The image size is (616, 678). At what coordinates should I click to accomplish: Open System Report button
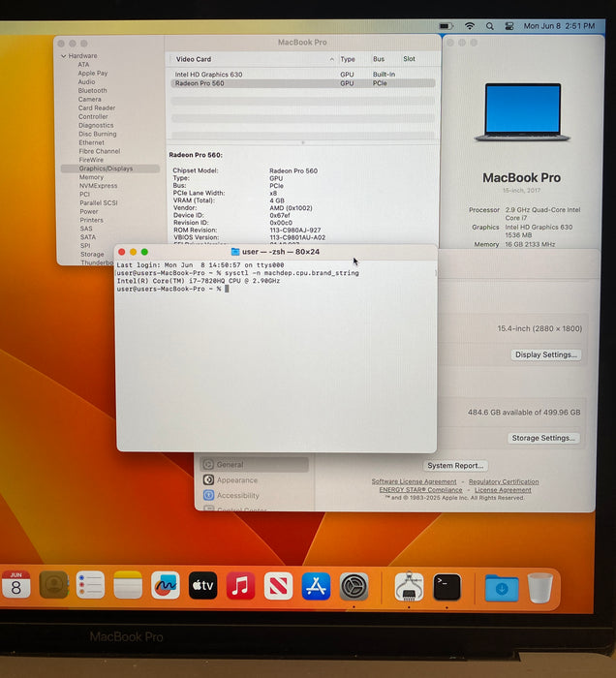pyautogui.click(x=455, y=466)
